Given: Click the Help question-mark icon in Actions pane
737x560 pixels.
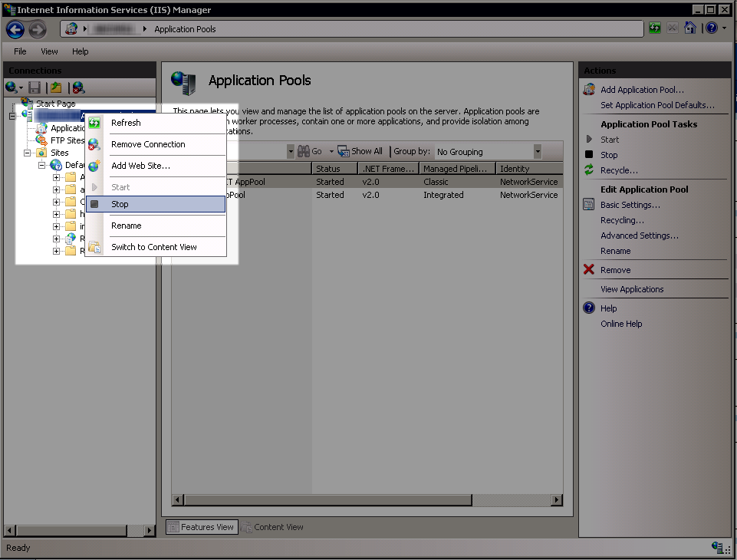Looking at the screenshot, I should (x=589, y=308).
